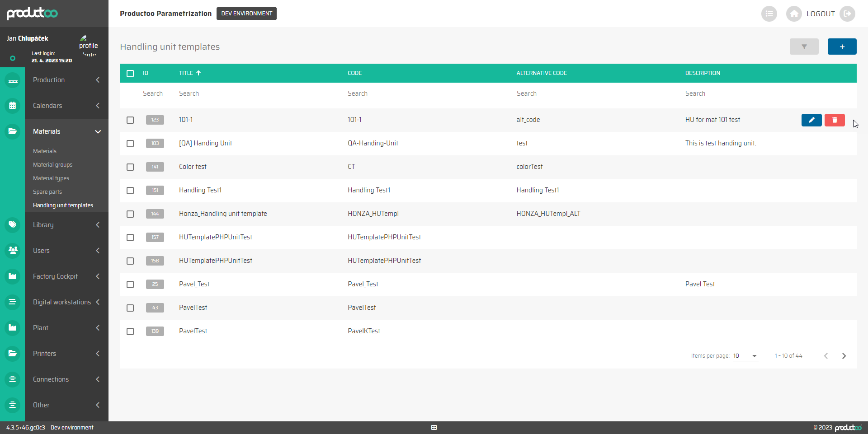Click the pencil edit icon for row 101-1

(x=811, y=120)
